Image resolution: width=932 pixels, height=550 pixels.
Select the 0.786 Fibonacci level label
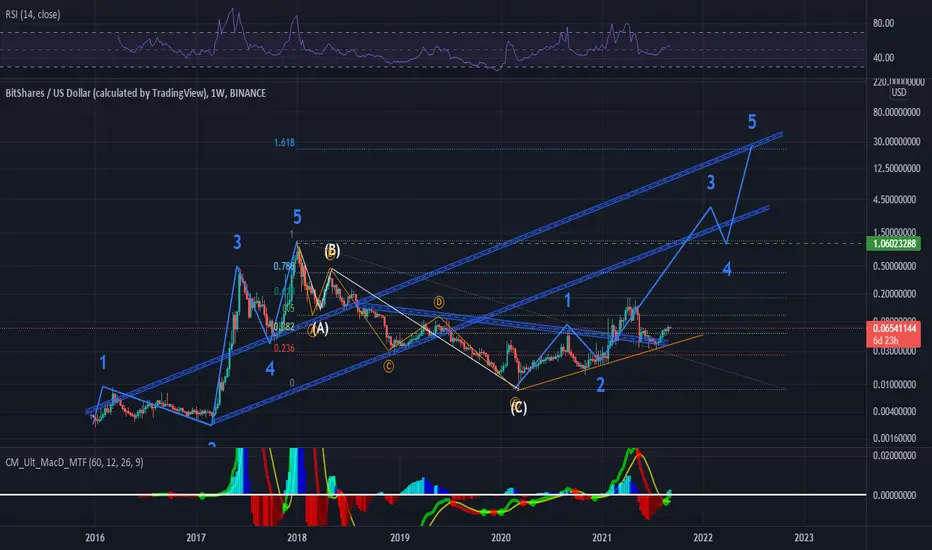click(x=284, y=266)
